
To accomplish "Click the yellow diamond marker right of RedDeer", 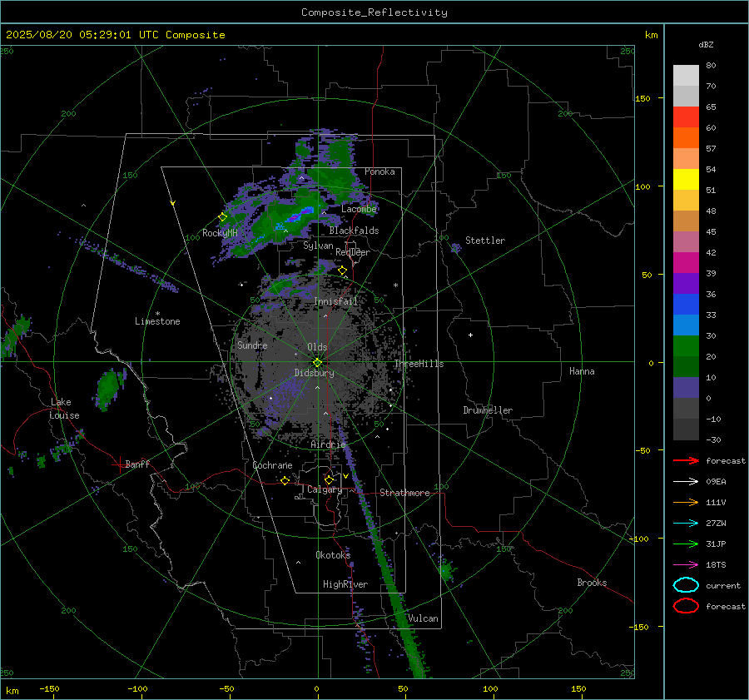I will [x=342, y=271].
